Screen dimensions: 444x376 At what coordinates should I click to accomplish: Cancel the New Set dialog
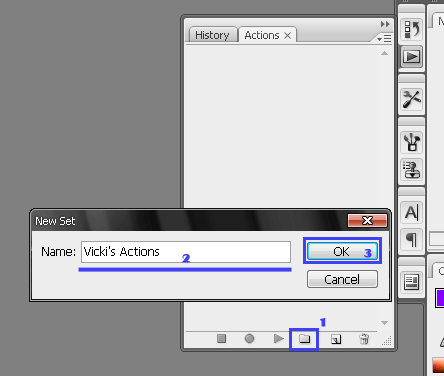click(342, 279)
